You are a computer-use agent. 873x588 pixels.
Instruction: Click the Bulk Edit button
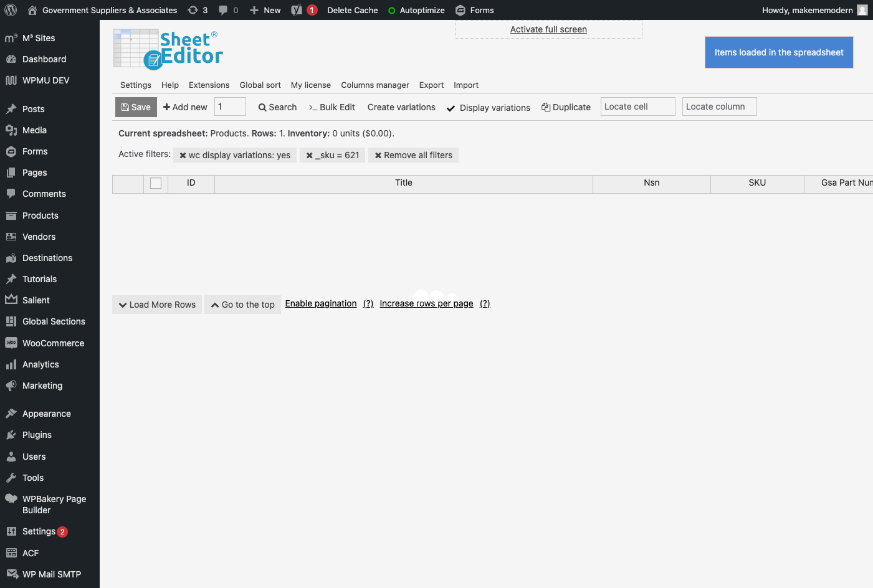332,107
